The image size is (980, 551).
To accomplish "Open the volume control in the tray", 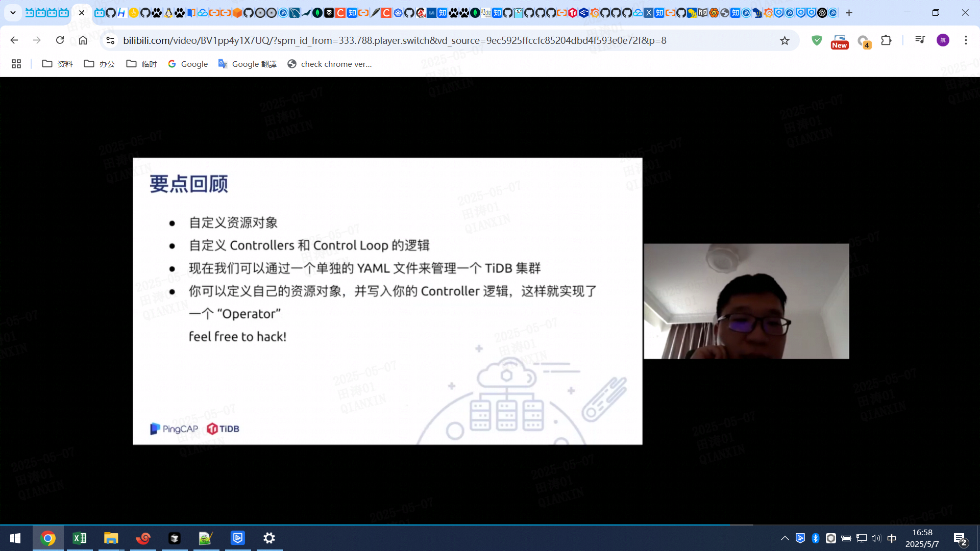I will pos(876,538).
